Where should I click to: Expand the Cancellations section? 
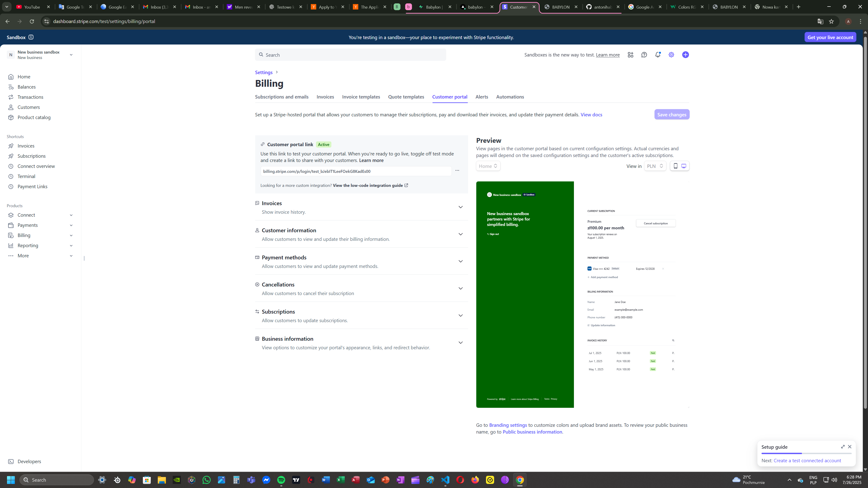(x=460, y=288)
